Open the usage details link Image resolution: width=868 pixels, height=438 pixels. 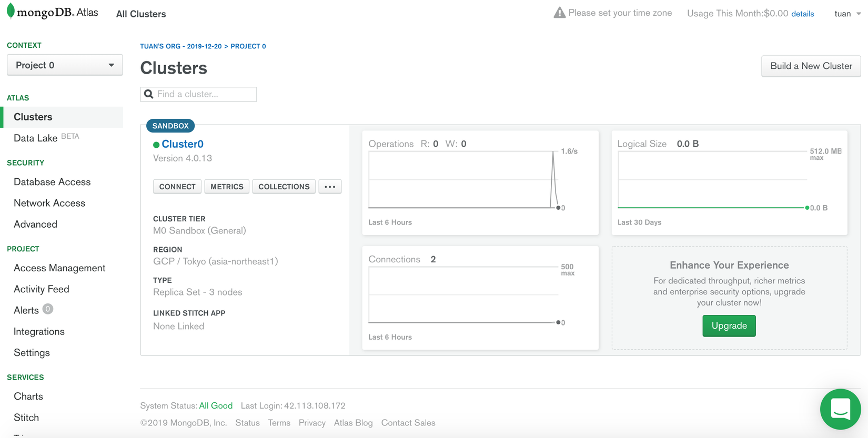(802, 14)
